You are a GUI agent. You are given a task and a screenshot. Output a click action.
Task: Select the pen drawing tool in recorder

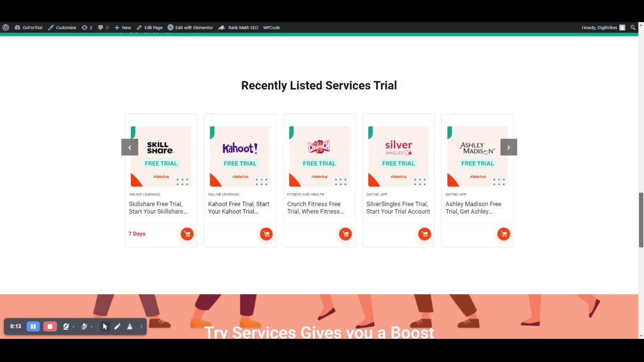click(117, 326)
